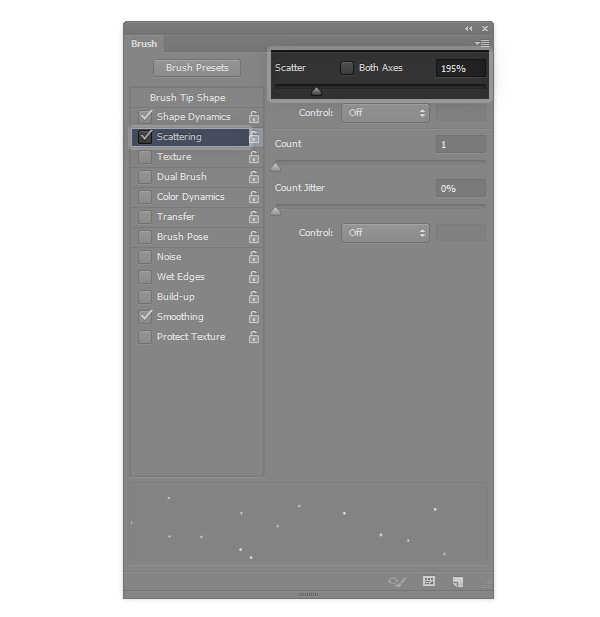Screen dimensions: 600x617
Task: Open the Scatter Control dropdown
Action: point(386,113)
